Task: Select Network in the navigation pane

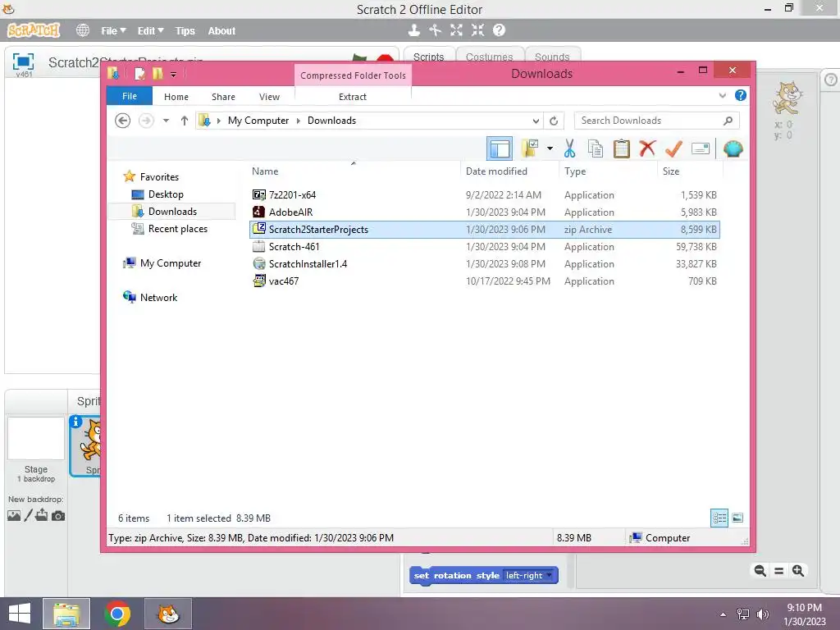Action: point(158,297)
